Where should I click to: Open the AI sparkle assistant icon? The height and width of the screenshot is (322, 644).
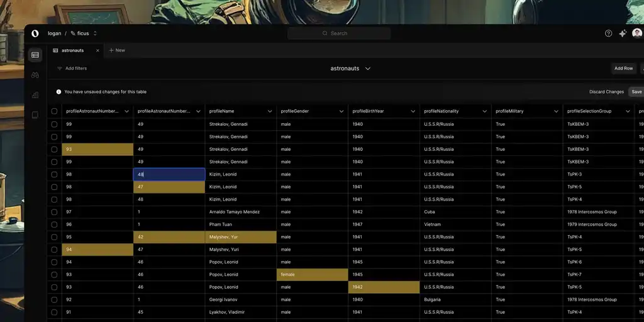click(x=623, y=33)
